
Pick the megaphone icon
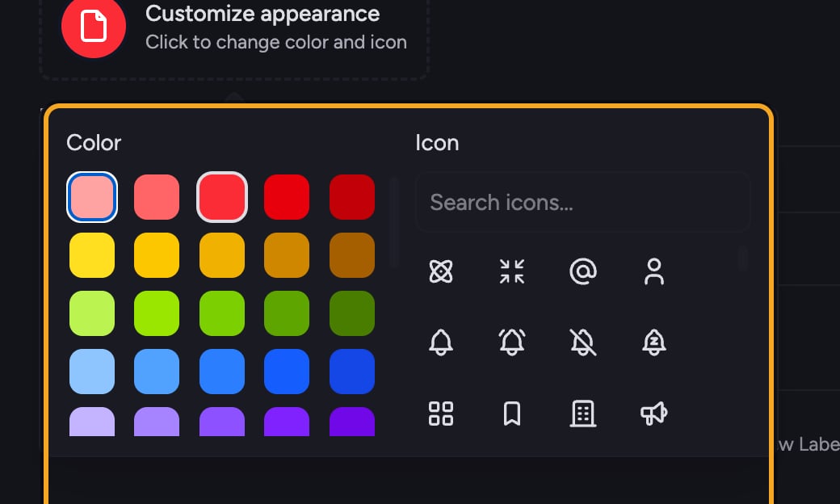[654, 414]
